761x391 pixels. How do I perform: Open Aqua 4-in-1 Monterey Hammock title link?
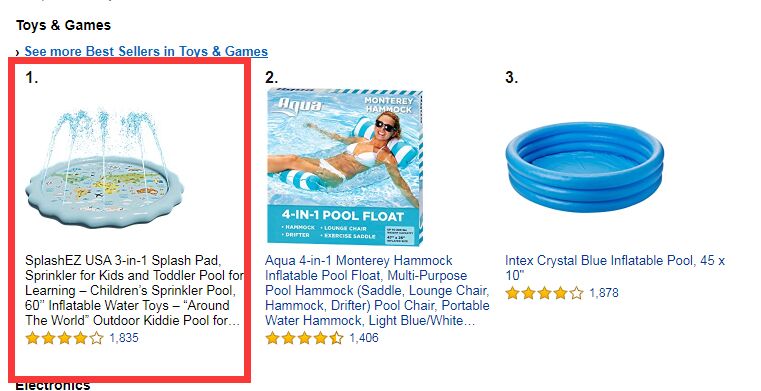(377, 290)
